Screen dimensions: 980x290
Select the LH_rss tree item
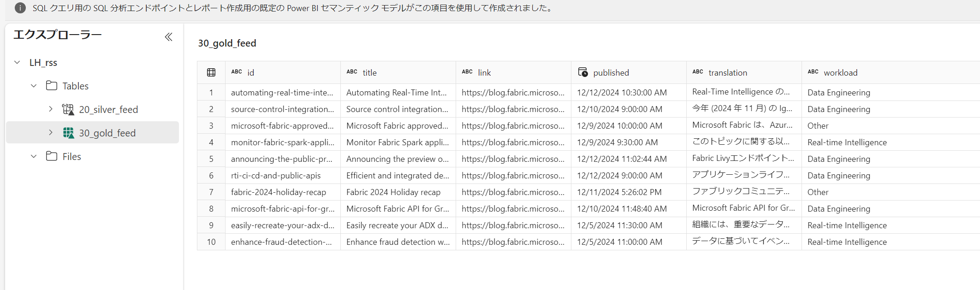click(x=43, y=63)
